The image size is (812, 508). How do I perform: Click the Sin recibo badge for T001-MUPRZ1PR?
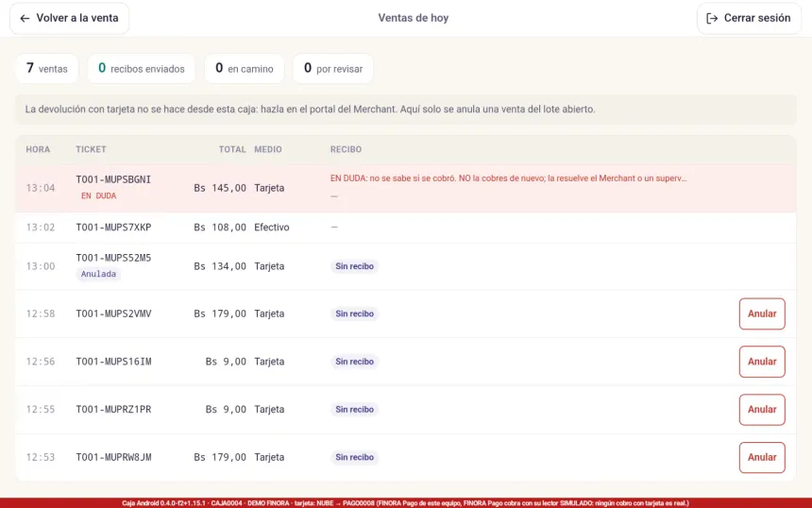[354, 410]
